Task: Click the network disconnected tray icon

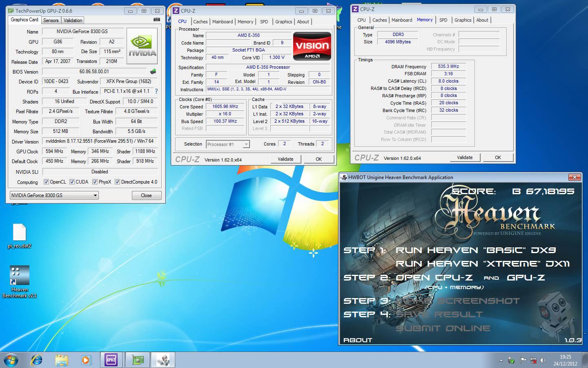Action: point(533,361)
